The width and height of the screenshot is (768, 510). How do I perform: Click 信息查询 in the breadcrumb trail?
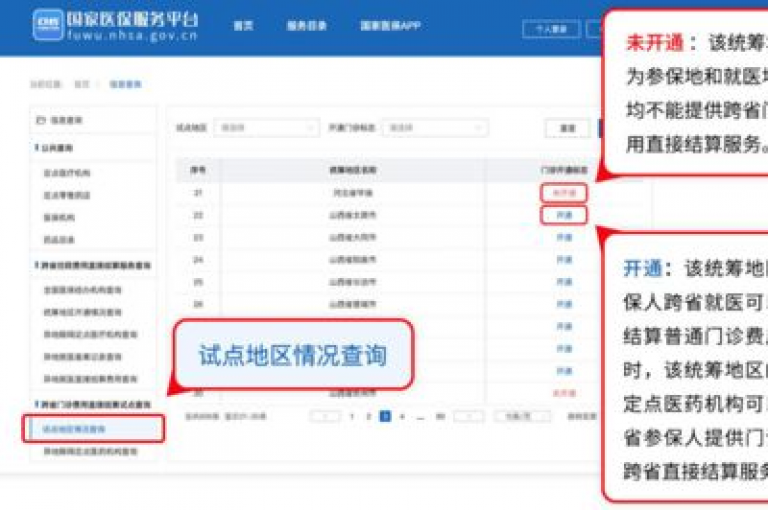click(125, 84)
